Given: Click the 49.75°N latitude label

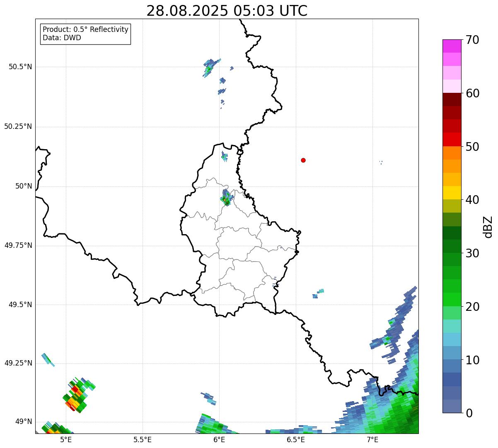Looking at the screenshot, I should tap(18, 245).
